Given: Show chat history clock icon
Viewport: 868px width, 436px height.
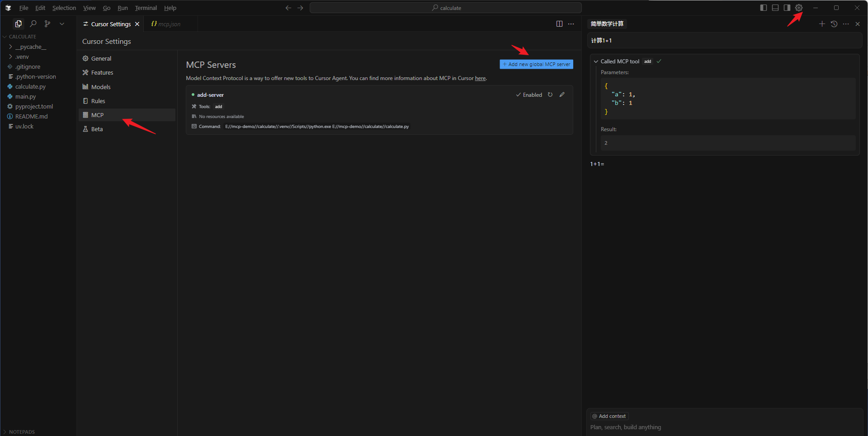Looking at the screenshot, I should coord(834,24).
